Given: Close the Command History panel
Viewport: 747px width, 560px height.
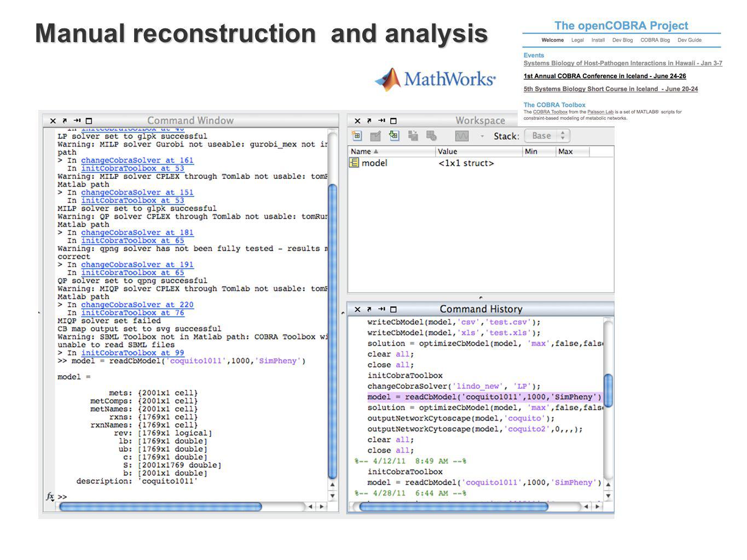Looking at the screenshot, I should tap(357, 310).
